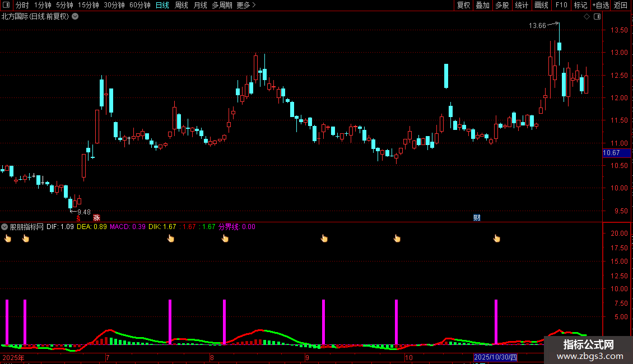Click the month 10 marker on axis
Image resolution: width=633 pixels, height=364 pixels.
pyautogui.click(x=409, y=357)
